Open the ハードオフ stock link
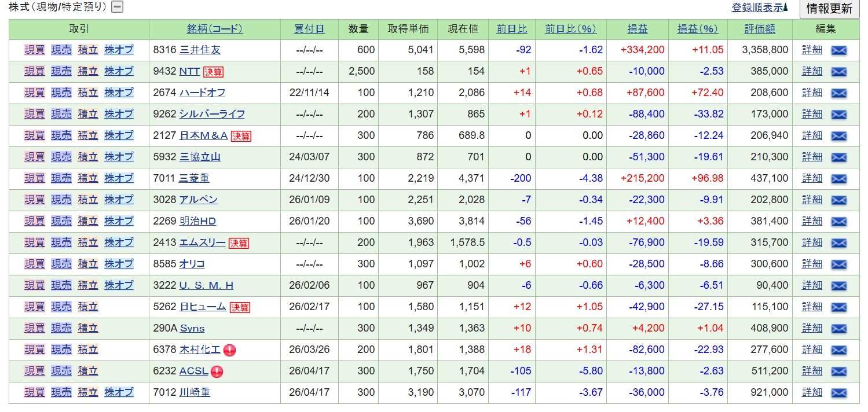Image resolution: width=868 pixels, height=412 pixels. tap(202, 93)
